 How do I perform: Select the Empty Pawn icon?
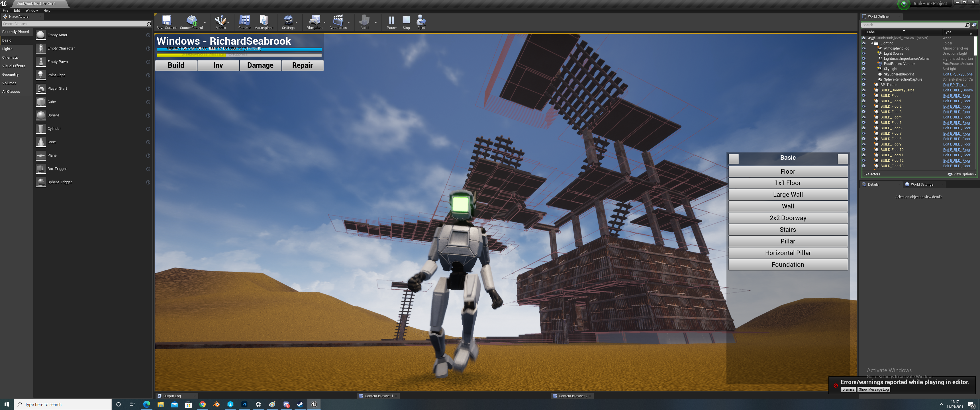pos(41,61)
